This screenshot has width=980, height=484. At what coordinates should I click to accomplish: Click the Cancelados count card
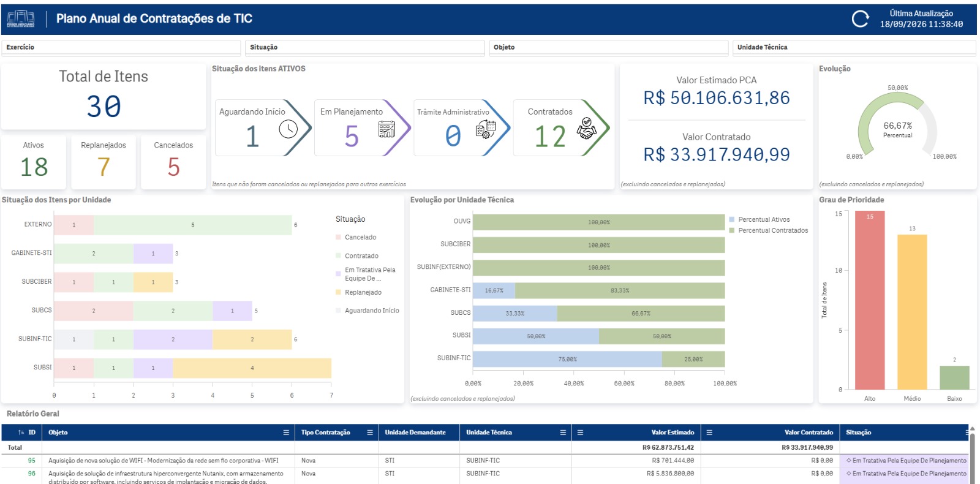pyautogui.click(x=173, y=162)
